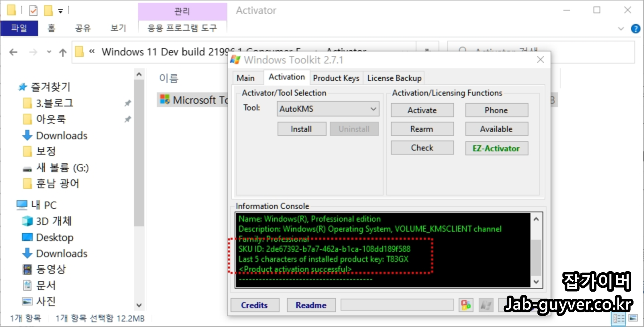Run the EZ-Activator button

click(497, 148)
